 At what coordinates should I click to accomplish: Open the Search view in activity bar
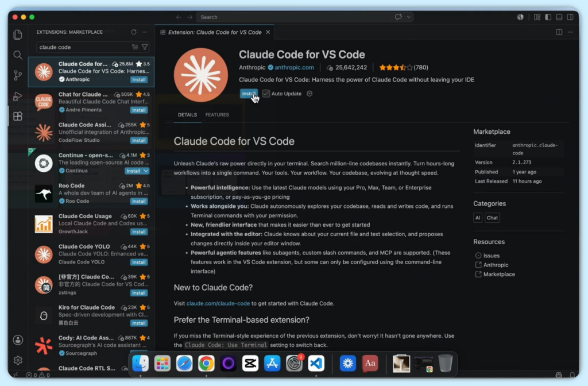point(18,55)
